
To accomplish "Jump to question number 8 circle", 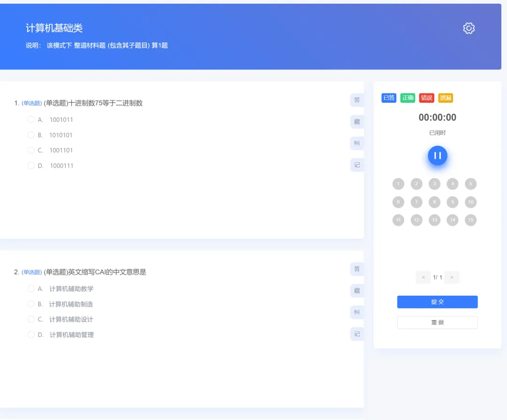I will click(434, 202).
